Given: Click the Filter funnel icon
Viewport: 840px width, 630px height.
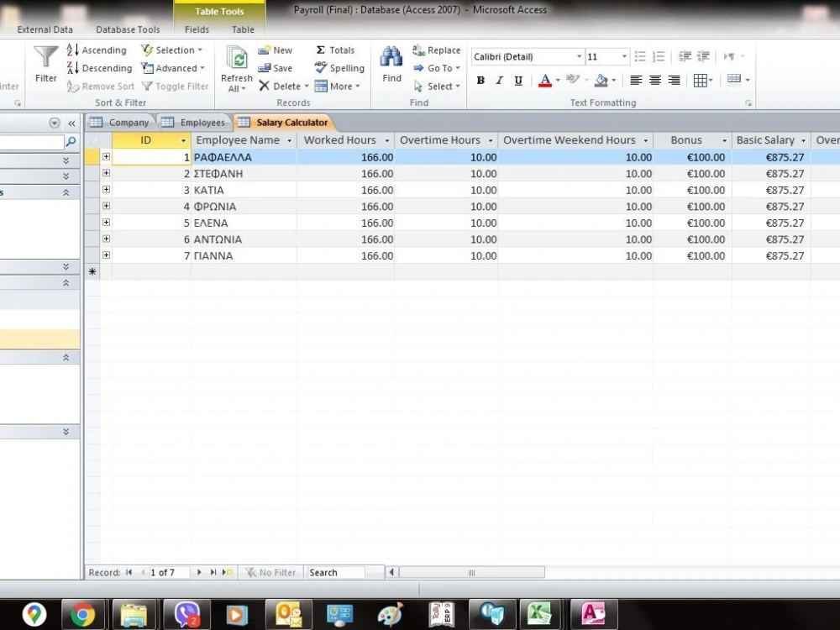Looking at the screenshot, I should (x=45, y=57).
